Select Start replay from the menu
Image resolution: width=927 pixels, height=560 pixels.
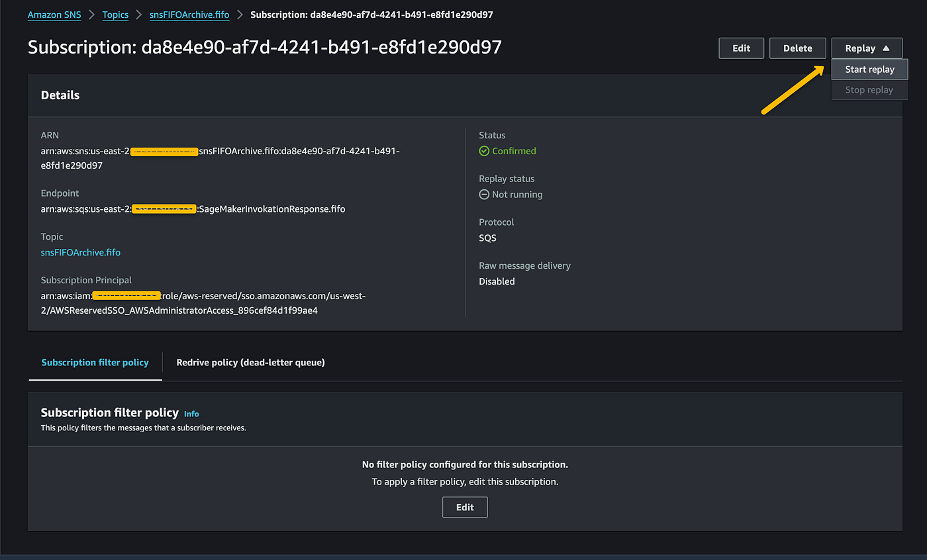869,70
